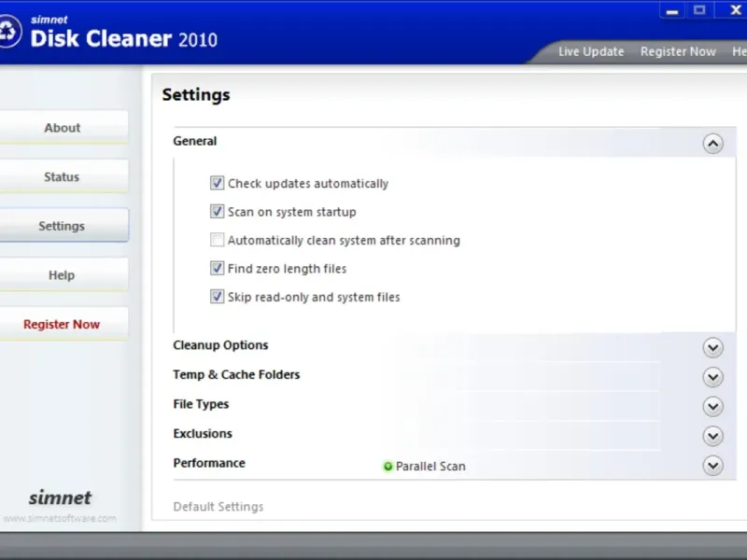Screen dimensions: 747x560
Task: Click the General section header label
Action: 194,141
